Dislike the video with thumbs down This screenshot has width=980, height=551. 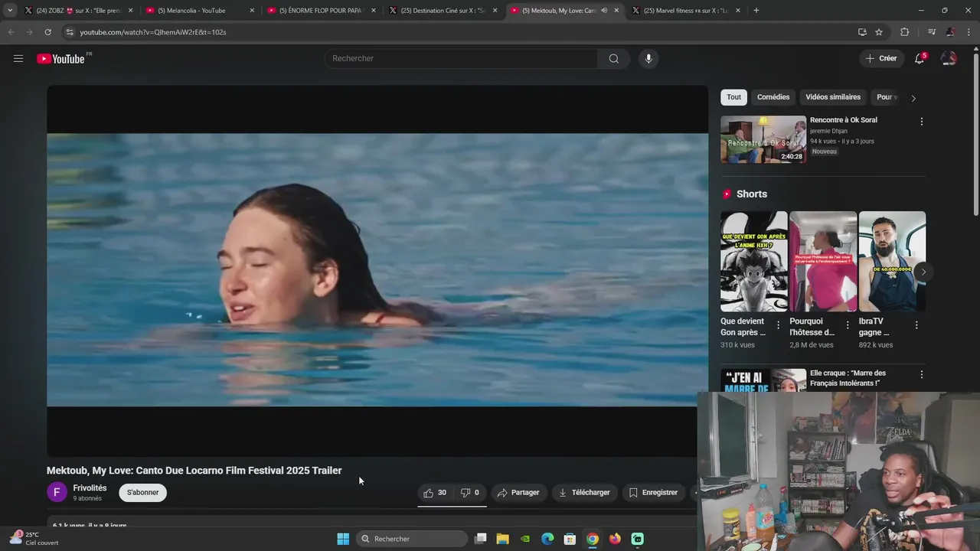click(x=469, y=493)
